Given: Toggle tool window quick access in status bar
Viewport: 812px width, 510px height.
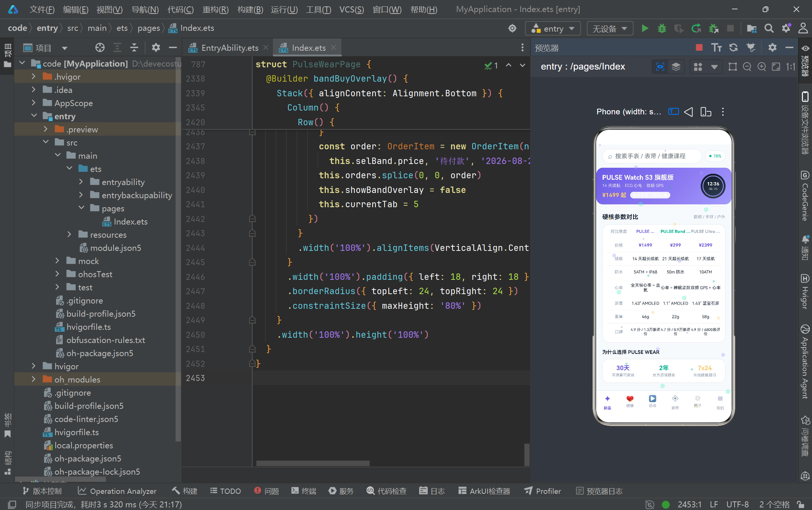Looking at the screenshot, I should pos(12,504).
